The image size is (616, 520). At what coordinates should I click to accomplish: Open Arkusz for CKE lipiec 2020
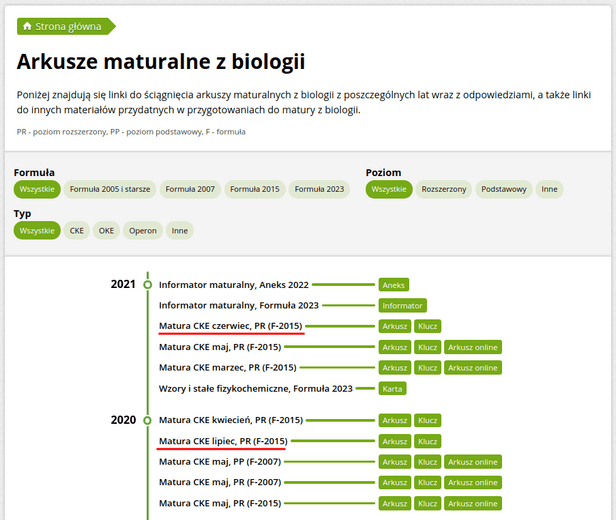point(395,441)
